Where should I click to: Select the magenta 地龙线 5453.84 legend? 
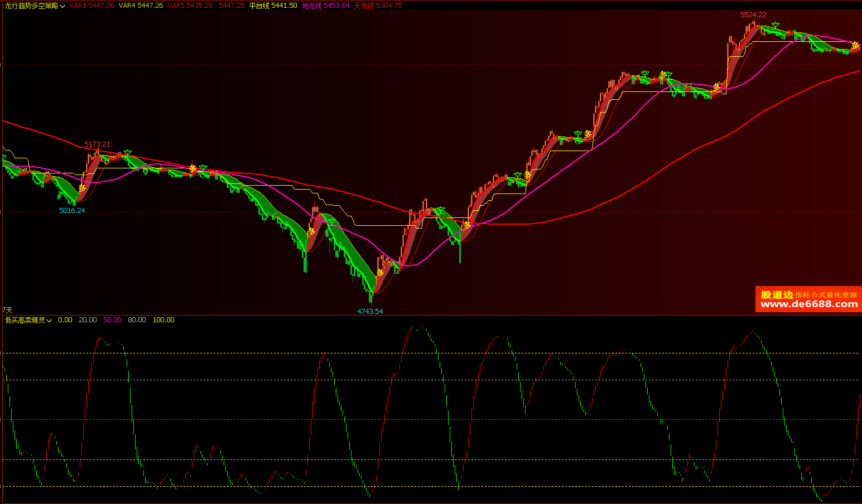(325, 6)
